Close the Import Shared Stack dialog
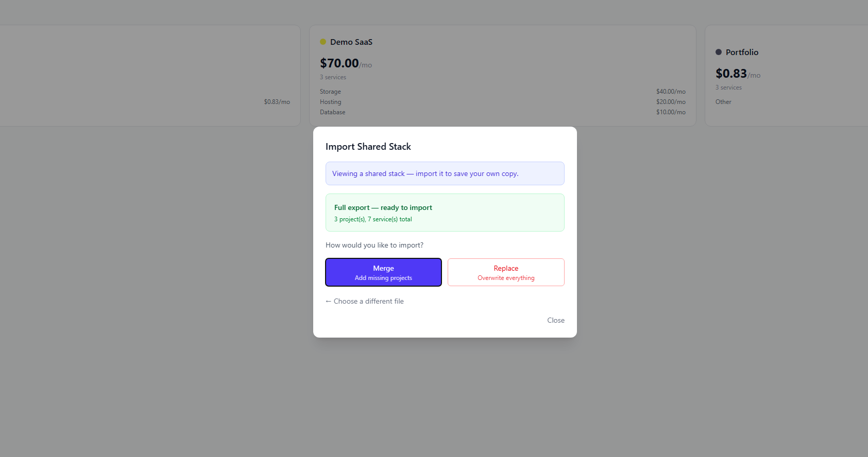Viewport: 868px width, 457px height. coord(555,320)
